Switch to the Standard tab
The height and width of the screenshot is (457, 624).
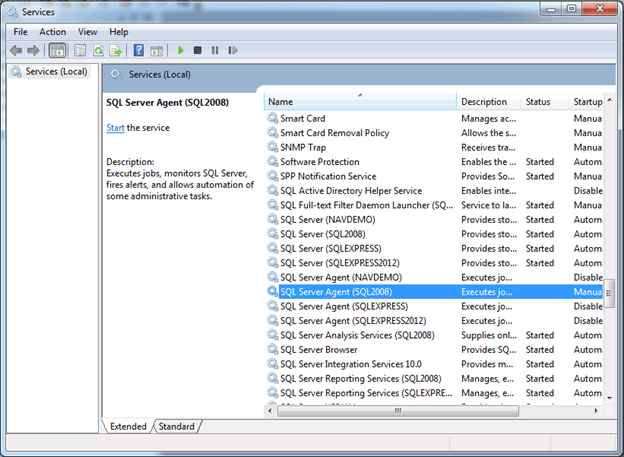pos(176,426)
